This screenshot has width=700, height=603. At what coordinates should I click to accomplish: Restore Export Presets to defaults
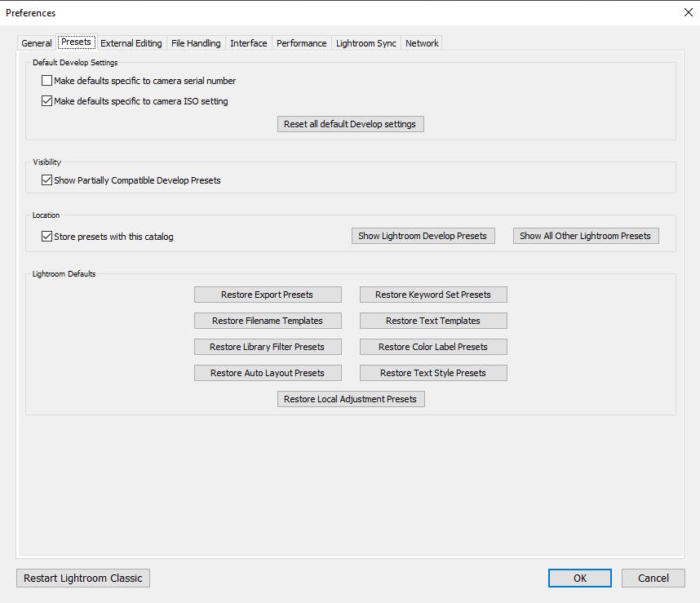pyautogui.click(x=267, y=295)
